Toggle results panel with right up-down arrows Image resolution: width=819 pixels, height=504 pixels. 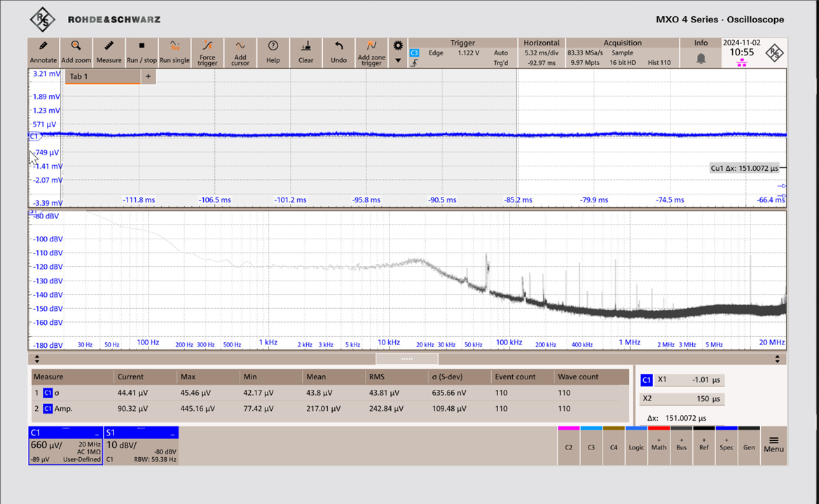777,359
